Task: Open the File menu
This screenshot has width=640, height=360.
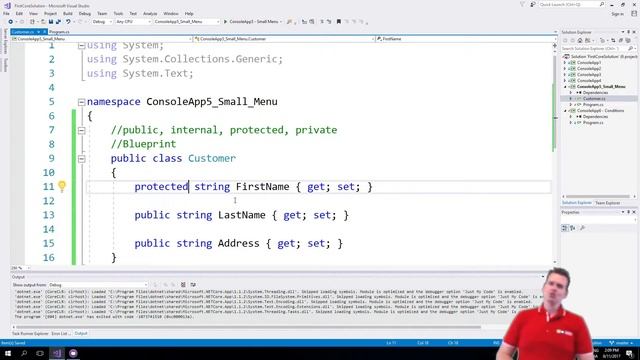Action: click(x=6, y=13)
